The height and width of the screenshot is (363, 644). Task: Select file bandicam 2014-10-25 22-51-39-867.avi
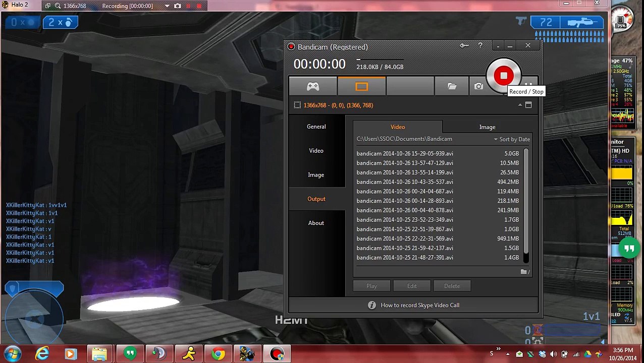[x=438, y=229]
